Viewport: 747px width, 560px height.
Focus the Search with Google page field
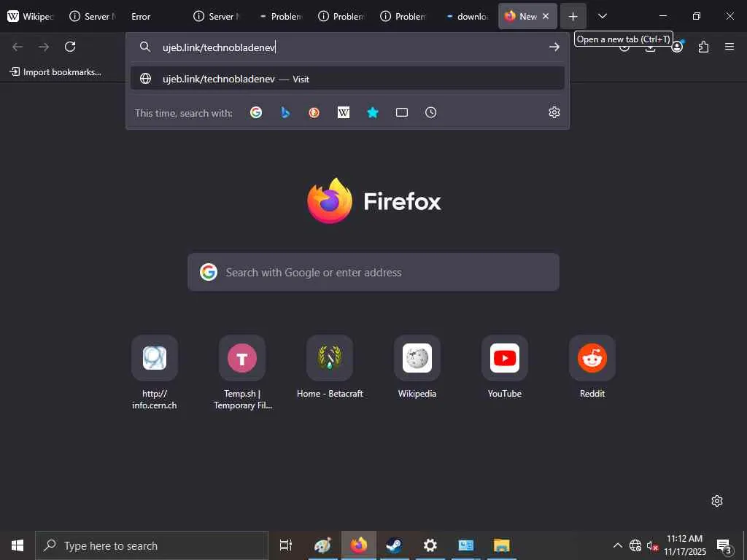[x=373, y=273]
